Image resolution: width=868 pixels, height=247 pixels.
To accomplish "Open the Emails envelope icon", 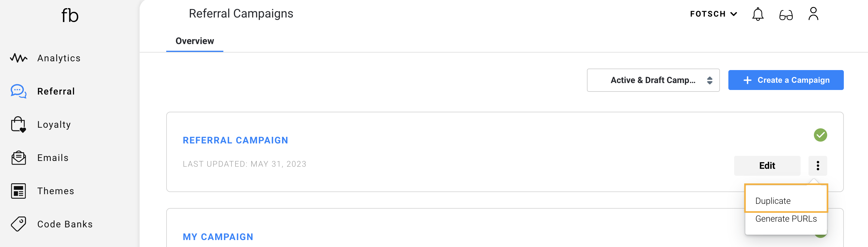I will pos(18,158).
